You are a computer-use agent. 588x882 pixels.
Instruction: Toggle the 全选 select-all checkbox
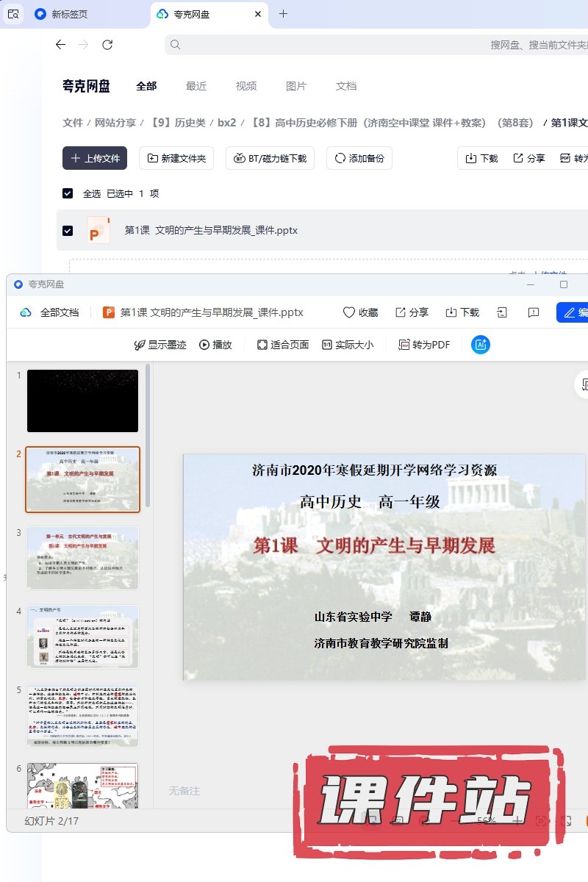coord(68,193)
